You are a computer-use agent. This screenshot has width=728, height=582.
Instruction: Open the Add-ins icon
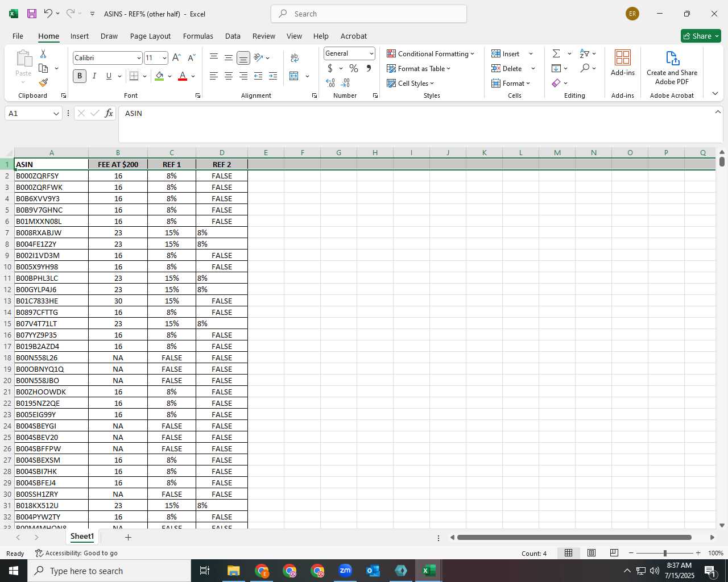click(x=623, y=63)
